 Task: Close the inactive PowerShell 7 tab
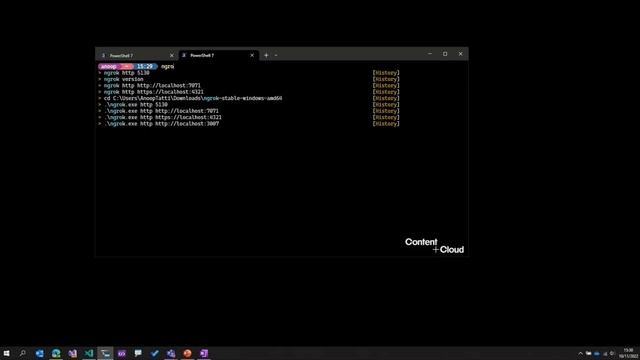(171, 56)
